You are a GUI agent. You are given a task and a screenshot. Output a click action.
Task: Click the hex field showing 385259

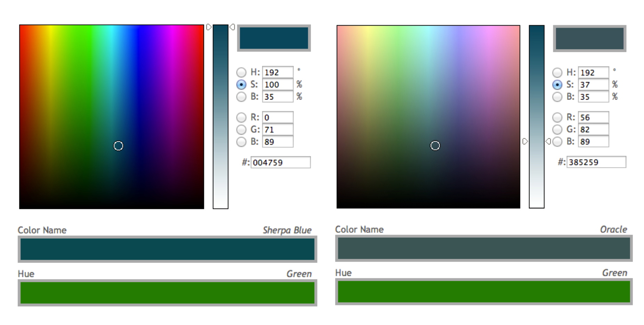[x=596, y=162]
